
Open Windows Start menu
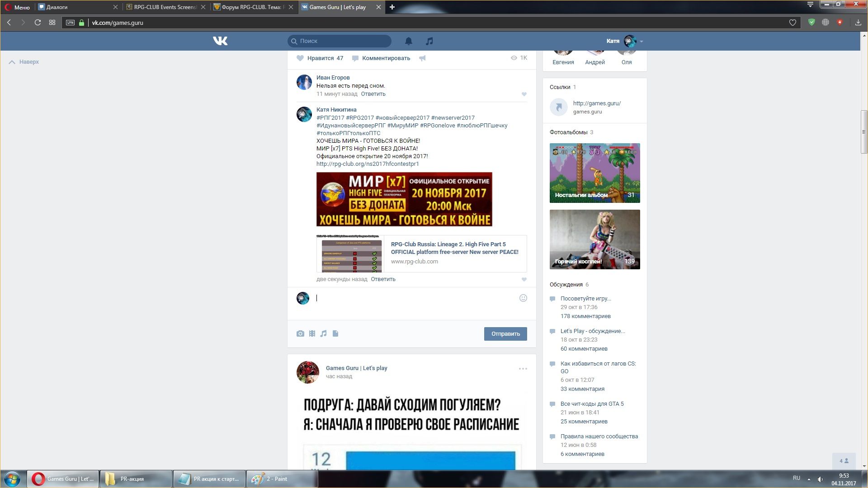pos(13,479)
